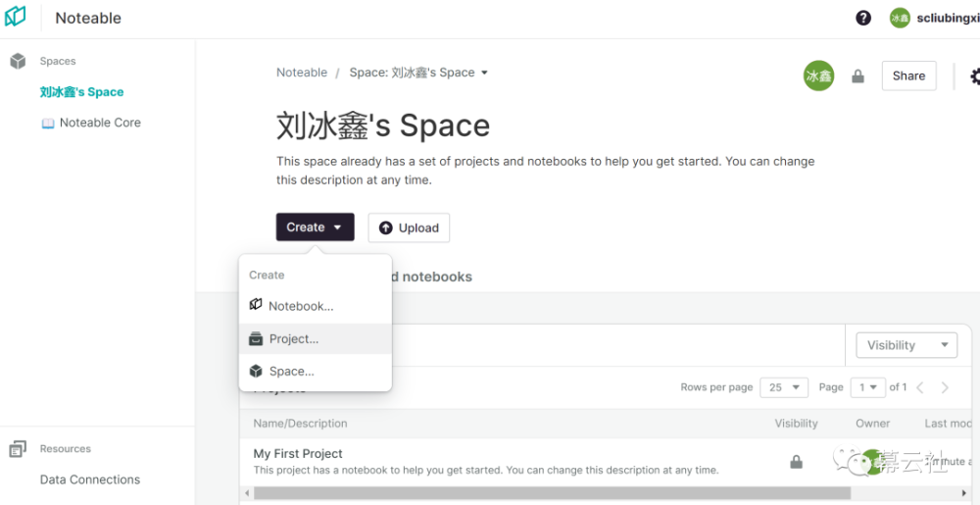Open Noteable Core in sidebar
980x505 pixels.
pyautogui.click(x=91, y=123)
